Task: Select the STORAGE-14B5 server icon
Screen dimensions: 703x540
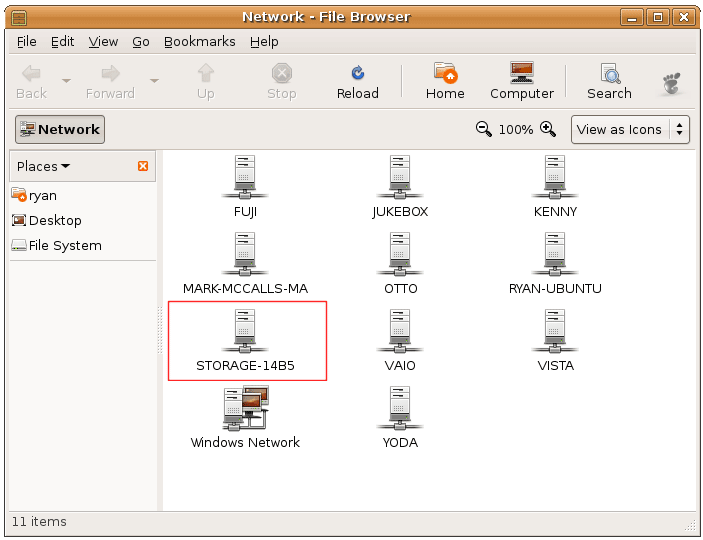Action: point(245,340)
